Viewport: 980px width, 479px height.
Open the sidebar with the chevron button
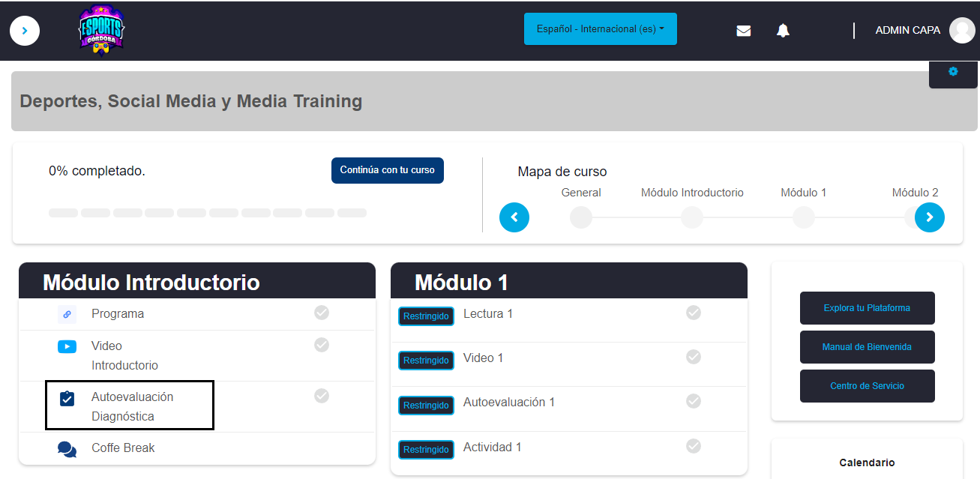pos(25,31)
